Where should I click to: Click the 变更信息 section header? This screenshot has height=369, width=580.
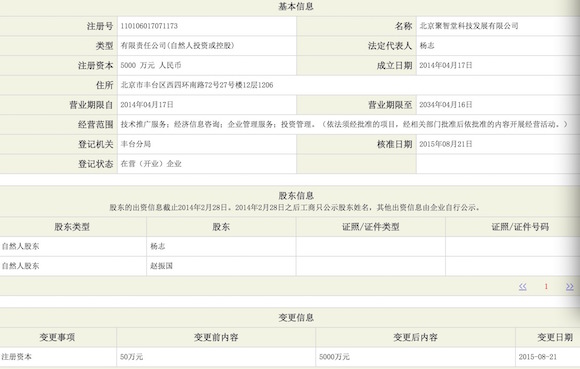(x=296, y=318)
